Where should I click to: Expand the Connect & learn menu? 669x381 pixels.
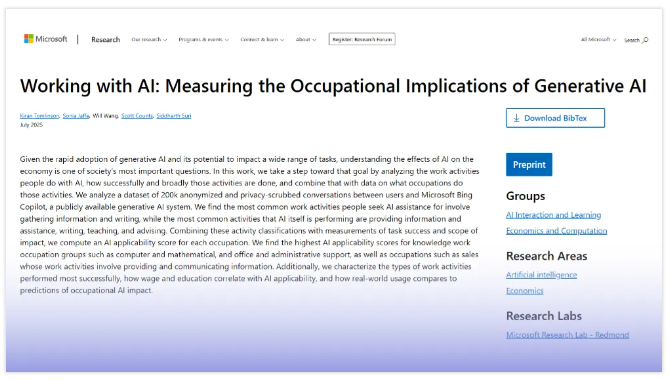262,39
